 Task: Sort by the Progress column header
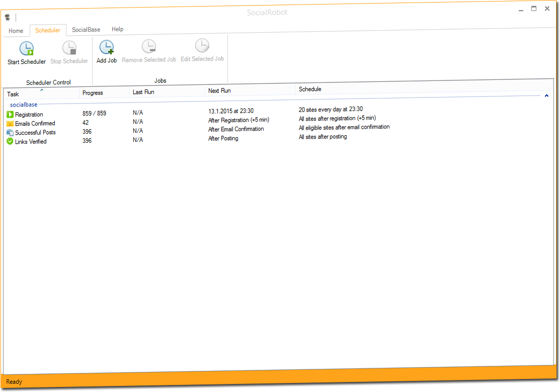[x=104, y=93]
